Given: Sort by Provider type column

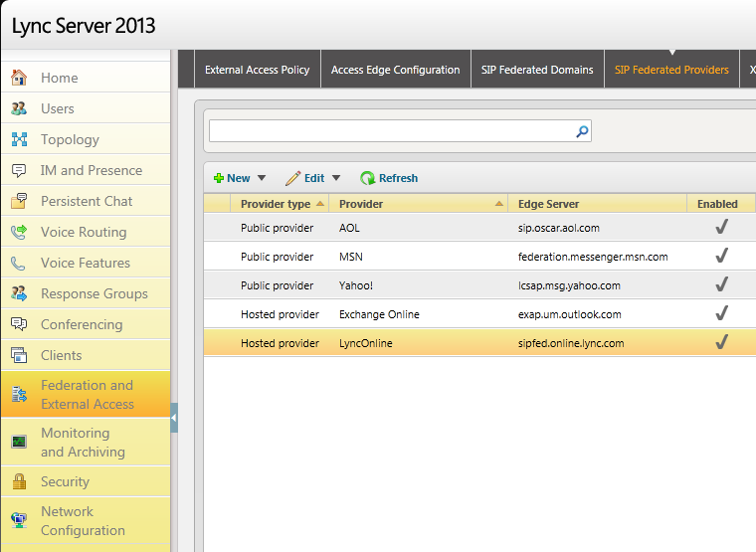Looking at the screenshot, I should [x=280, y=204].
